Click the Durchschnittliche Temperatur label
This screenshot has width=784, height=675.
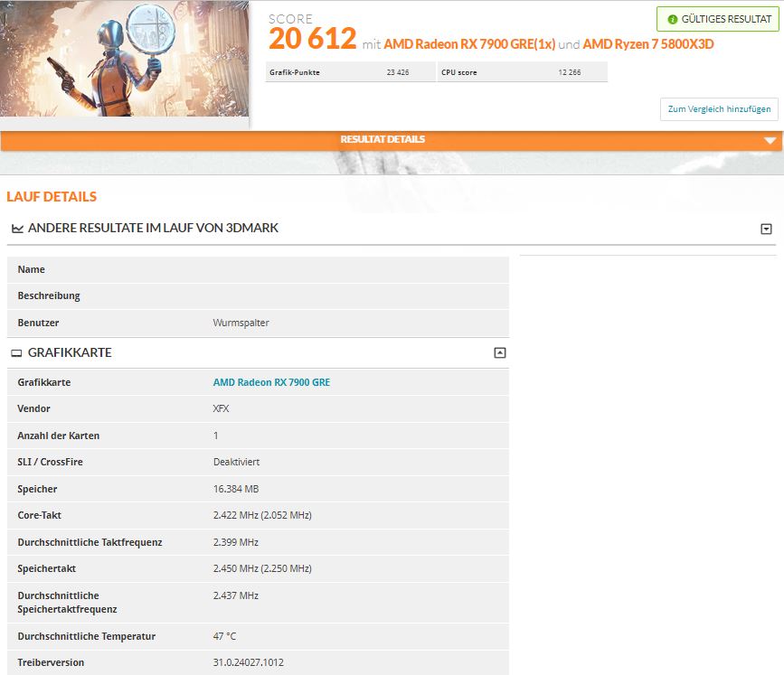(87, 636)
